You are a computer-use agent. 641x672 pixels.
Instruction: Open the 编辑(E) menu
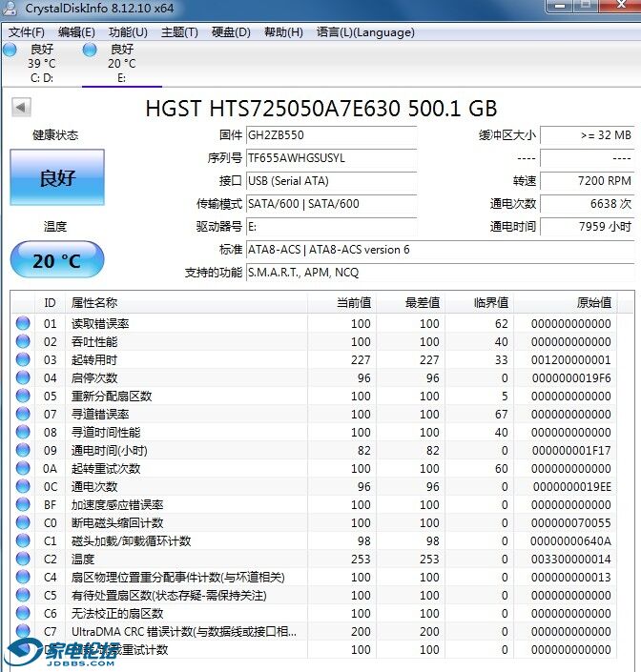coord(76,32)
